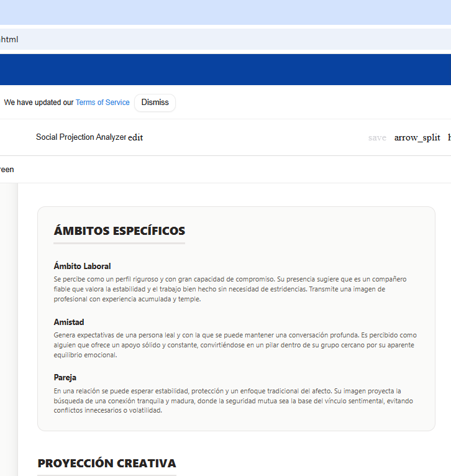Click the Amistad subheading
The width and height of the screenshot is (451, 476).
click(x=69, y=322)
